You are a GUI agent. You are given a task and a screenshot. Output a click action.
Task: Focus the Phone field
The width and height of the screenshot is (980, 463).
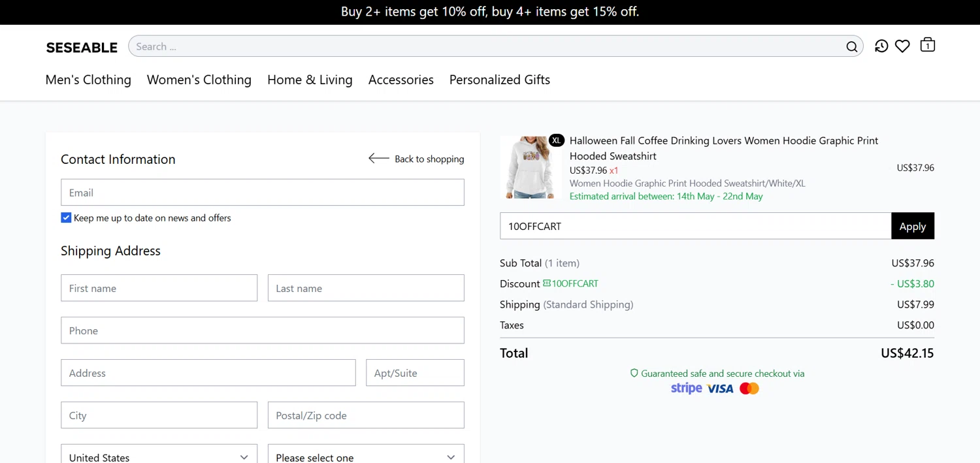click(x=263, y=330)
